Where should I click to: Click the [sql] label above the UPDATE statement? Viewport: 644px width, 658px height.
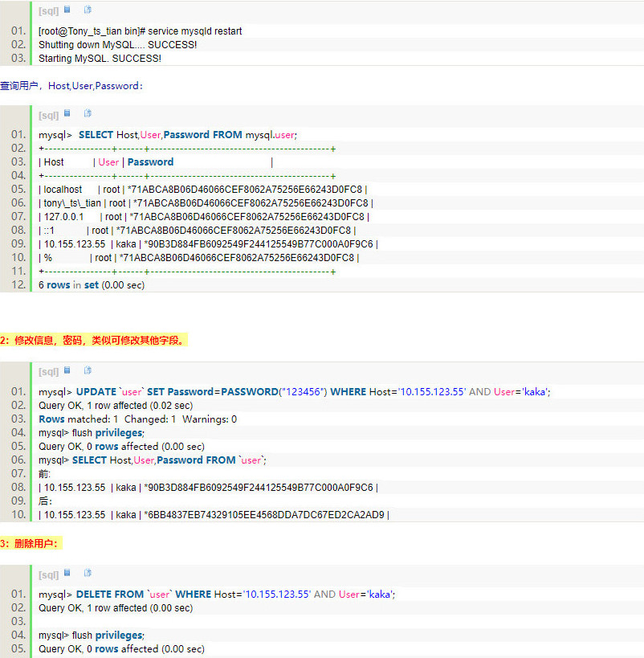tap(49, 371)
